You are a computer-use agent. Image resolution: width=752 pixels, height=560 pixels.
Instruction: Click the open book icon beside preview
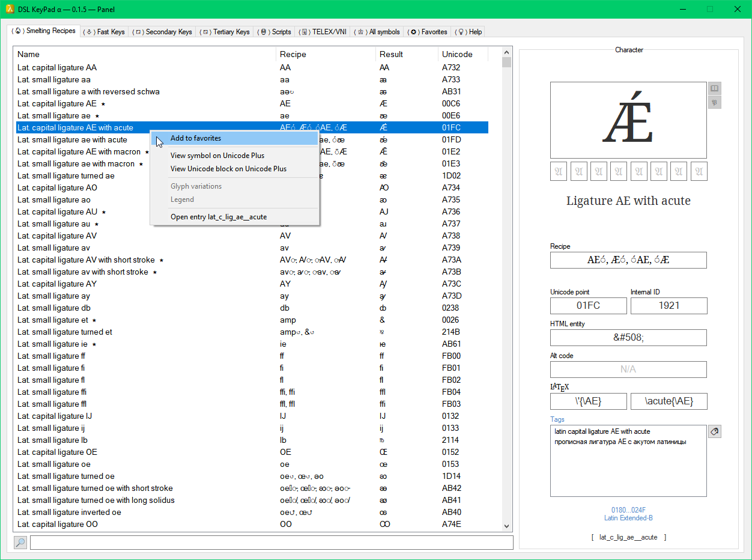pos(714,88)
